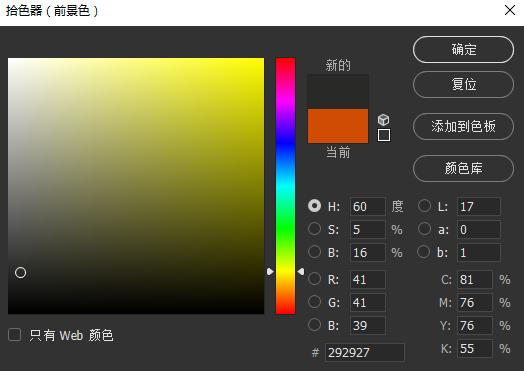
Task: Open the 颜色库 color libraries
Action: pos(463,168)
